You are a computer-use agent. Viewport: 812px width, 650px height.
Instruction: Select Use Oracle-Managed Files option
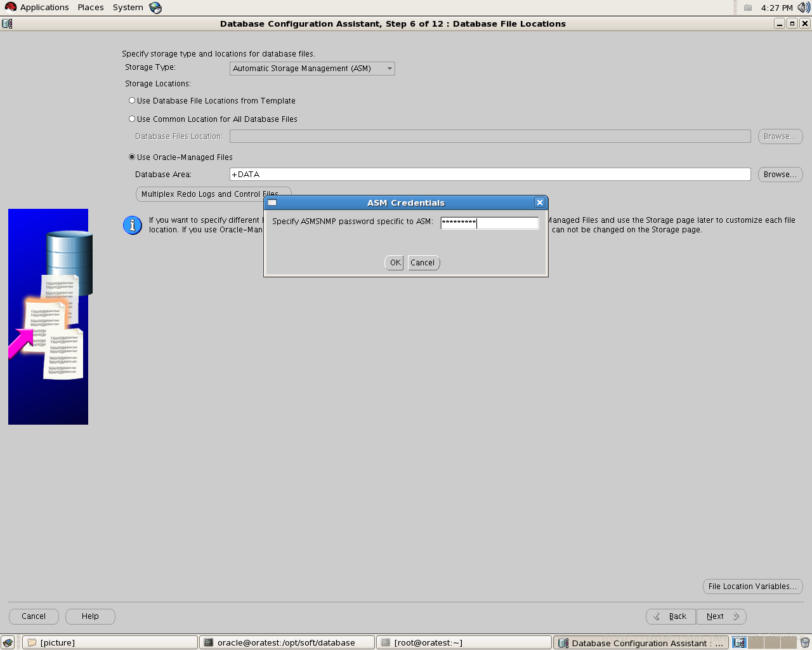[181, 157]
